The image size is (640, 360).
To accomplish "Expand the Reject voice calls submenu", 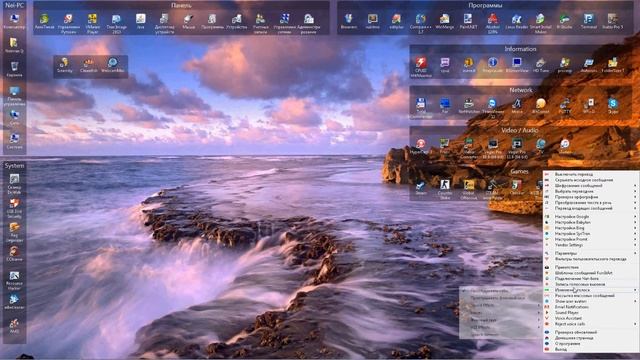I will click(591, 324).
